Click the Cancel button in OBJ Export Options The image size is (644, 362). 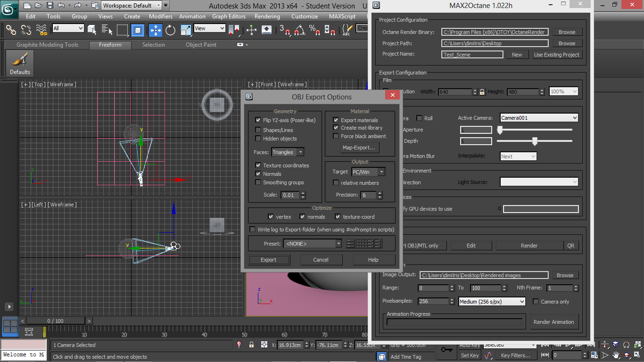[x=321, y=260]
